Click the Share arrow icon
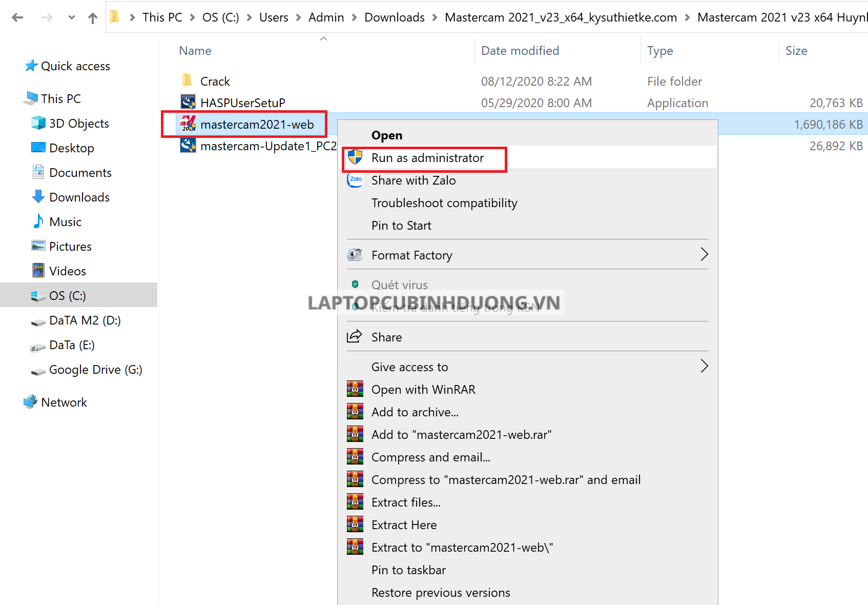 coord(355,337)
